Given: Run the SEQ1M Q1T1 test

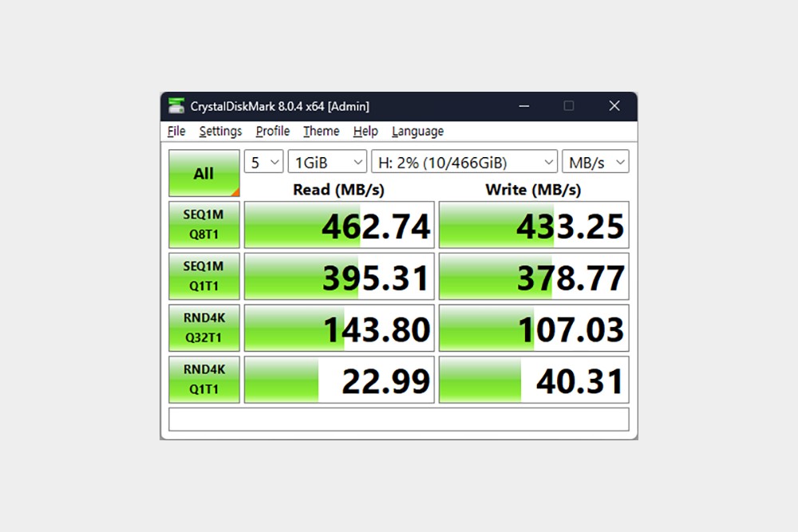Looking at the screenshot, I should (204, 276).
